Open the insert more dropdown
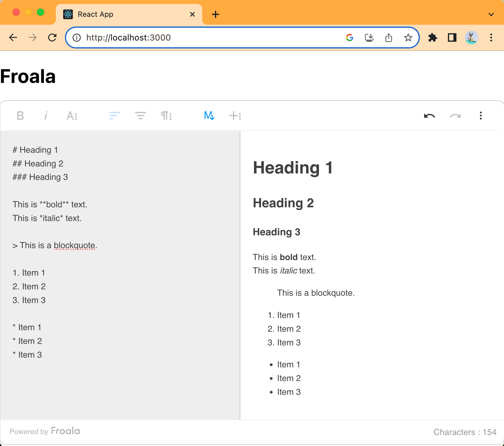Viewport: 504px width, 446px height. click(235, 116)
